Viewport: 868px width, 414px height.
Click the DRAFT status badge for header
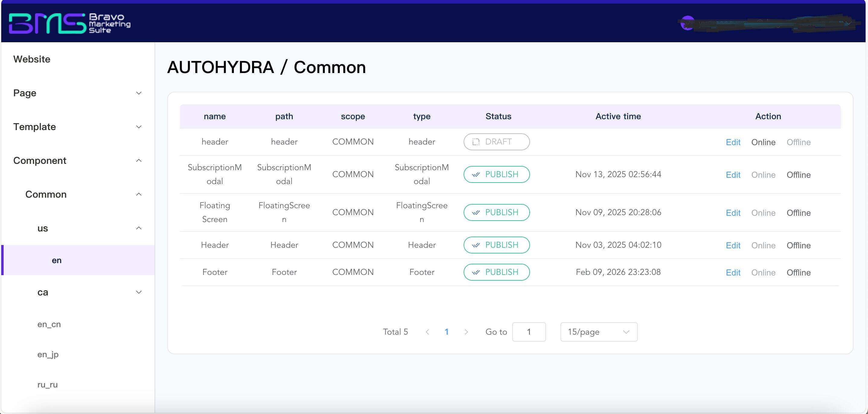pyautogui.click(x=496, y=142)
